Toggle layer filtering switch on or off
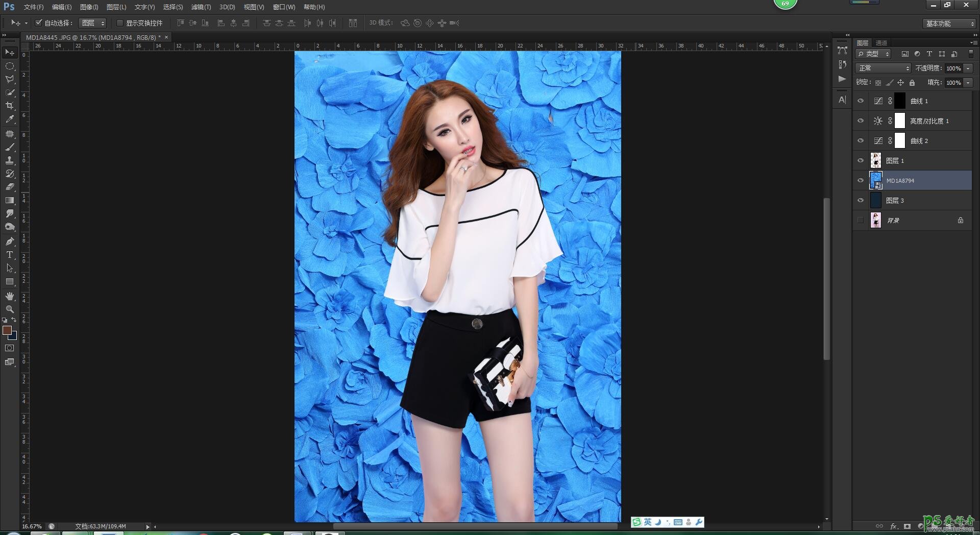The height and width of the screenshot is (535, 980). tap(971, 53)
